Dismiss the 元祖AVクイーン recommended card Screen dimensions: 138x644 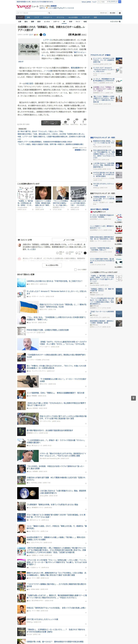click(50, 210)
